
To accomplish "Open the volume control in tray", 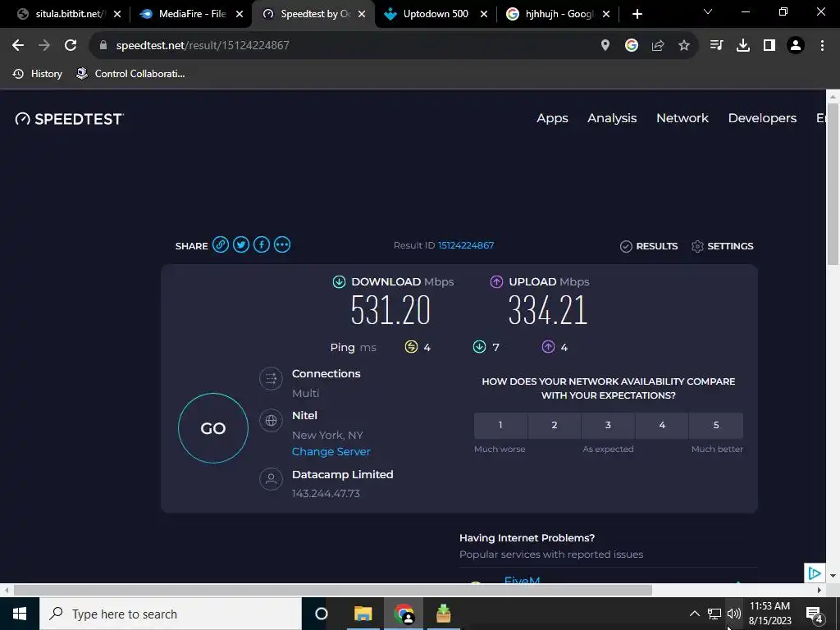I will [x=734, y=614].
